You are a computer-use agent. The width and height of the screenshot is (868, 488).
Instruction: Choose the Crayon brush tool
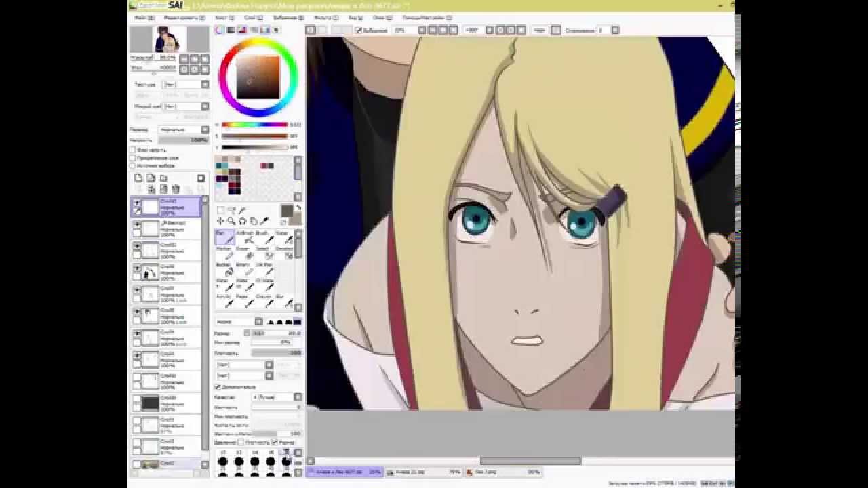264,301
